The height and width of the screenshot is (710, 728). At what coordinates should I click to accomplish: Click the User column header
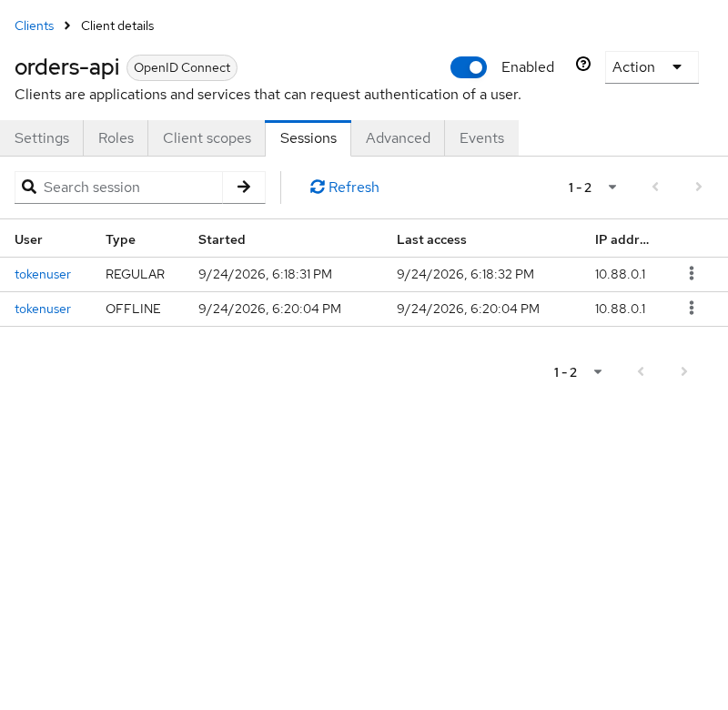(28, 239)
